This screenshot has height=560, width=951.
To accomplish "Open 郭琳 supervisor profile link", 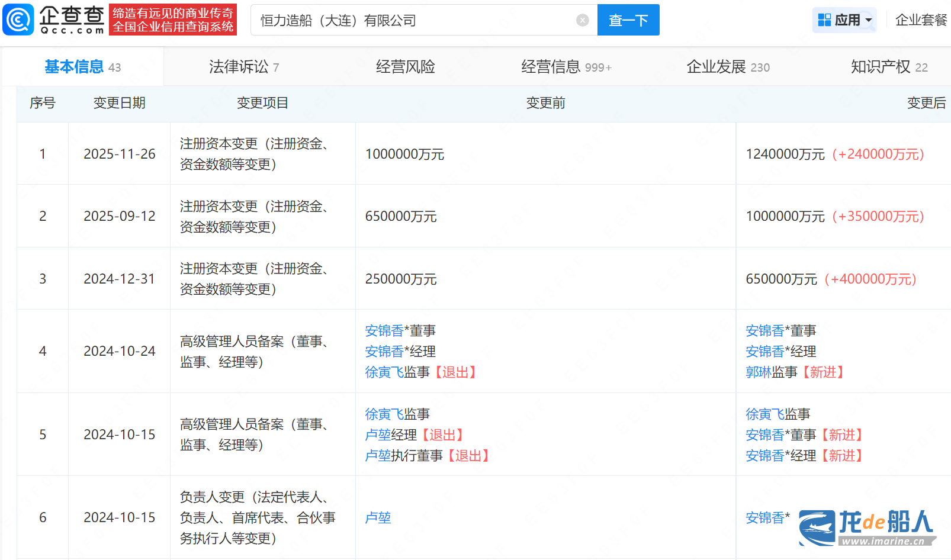I will pyautogui.click(x=758, y=372).
